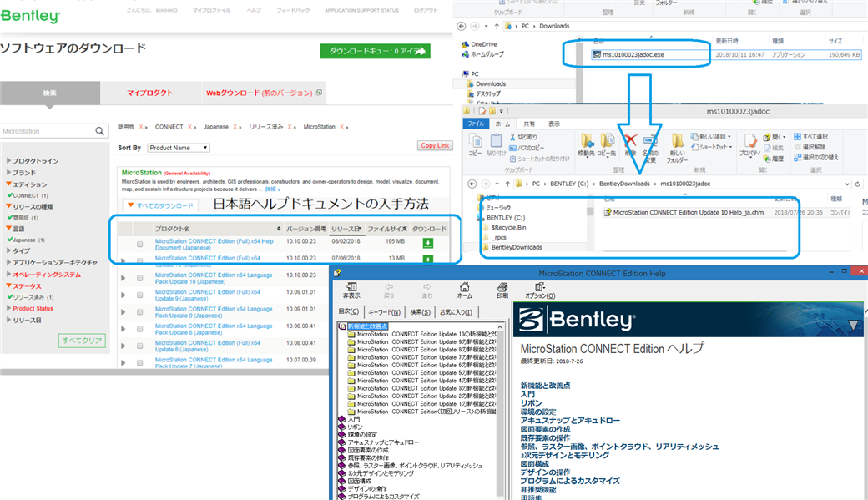This screenshot has width=868, height=500.
Task: Click History (履歴) icon in ribbon
Action: (774, 159)
